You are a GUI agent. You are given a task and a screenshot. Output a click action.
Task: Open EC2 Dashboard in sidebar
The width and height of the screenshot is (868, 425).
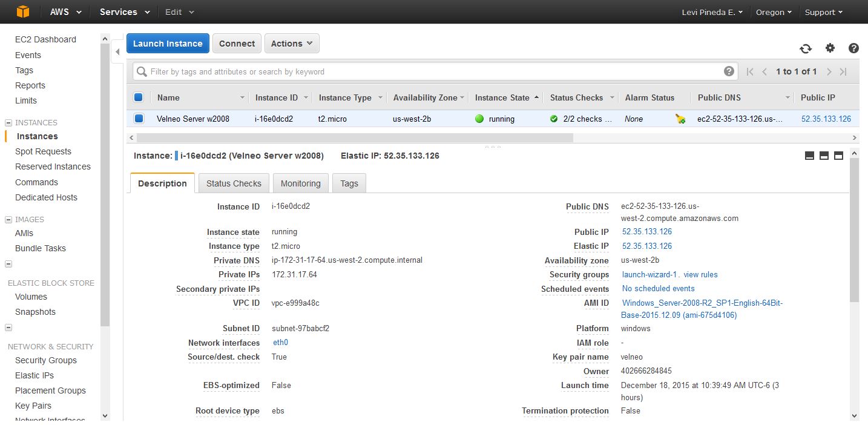pos(45,39)
